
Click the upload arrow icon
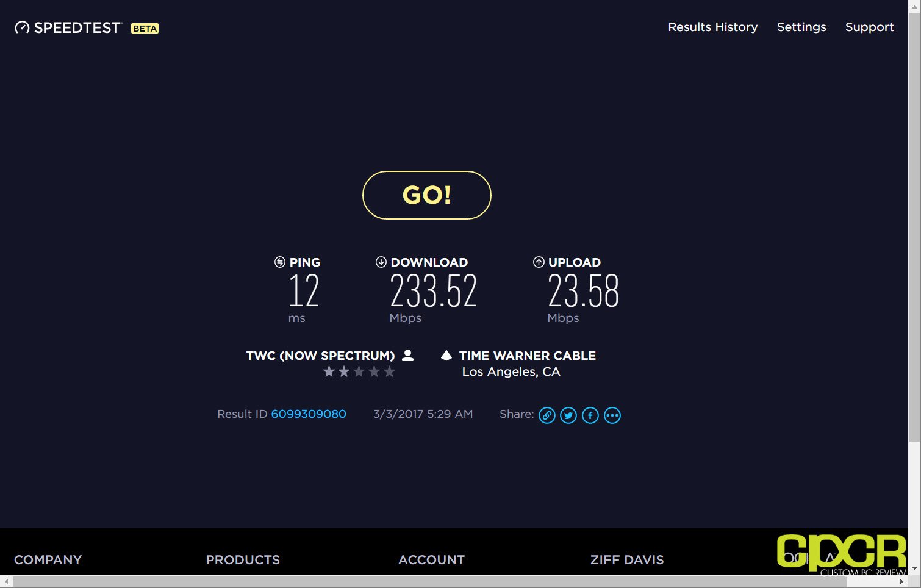click(539, 262)
